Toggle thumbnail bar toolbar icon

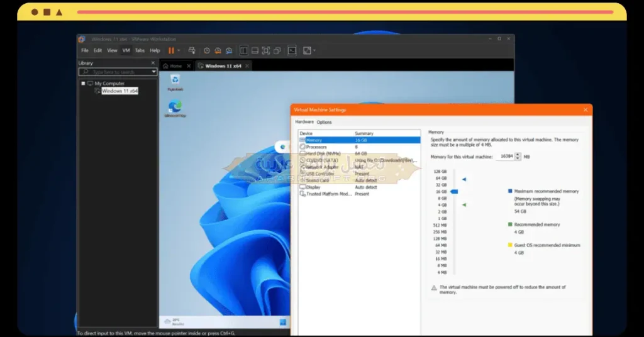255,50
